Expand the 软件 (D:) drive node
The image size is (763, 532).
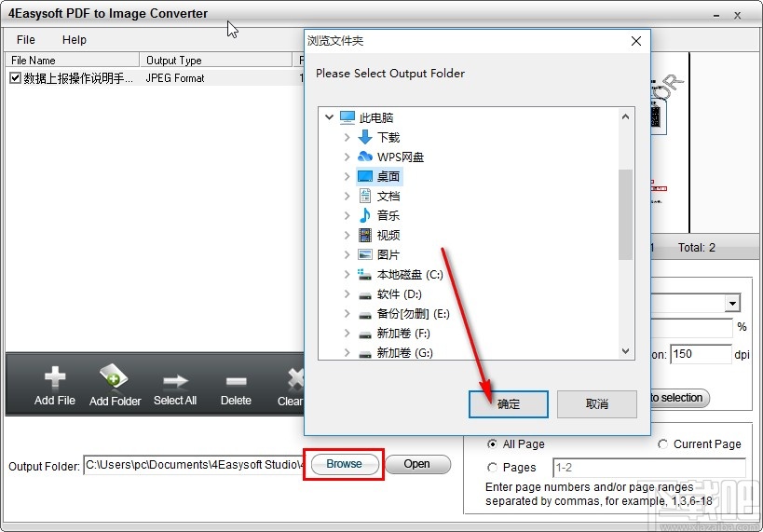347,294
